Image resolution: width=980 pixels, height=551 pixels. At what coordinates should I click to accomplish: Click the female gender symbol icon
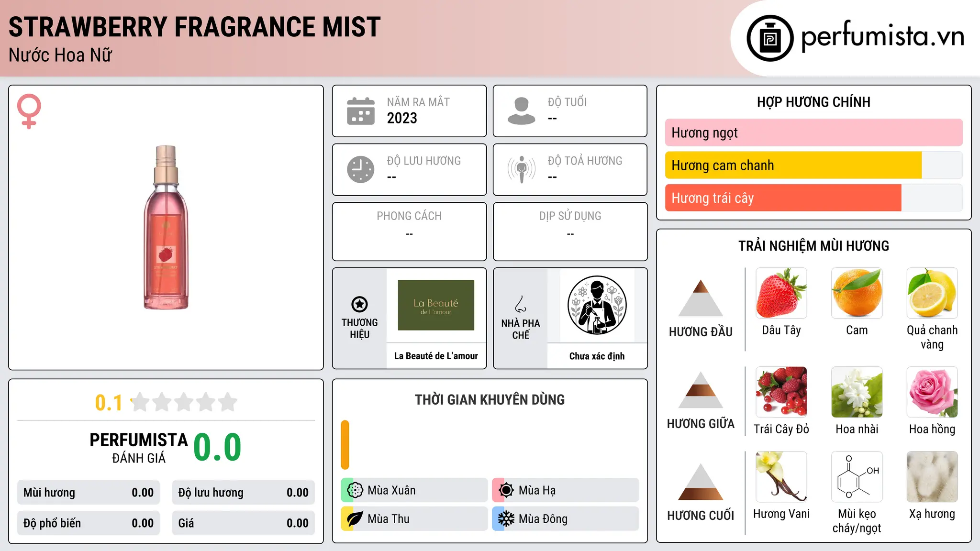29,111
